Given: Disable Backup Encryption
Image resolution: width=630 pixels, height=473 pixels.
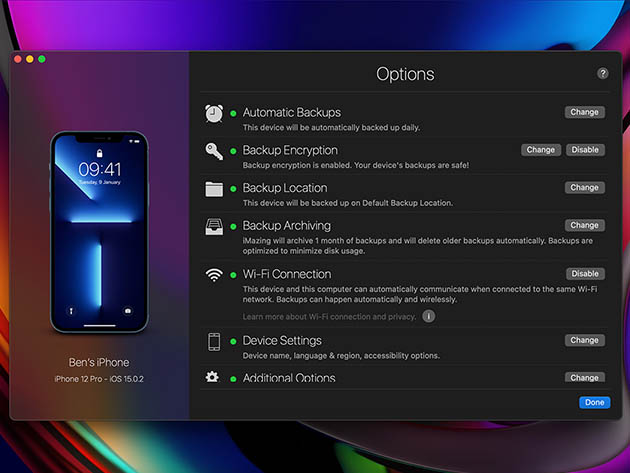Looking at the screenshot, I should click(x=585, y=150).
